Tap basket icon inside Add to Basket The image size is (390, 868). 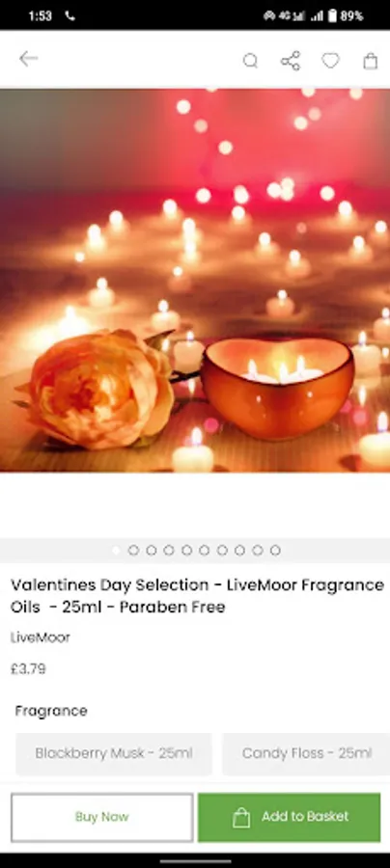[241, 817]
